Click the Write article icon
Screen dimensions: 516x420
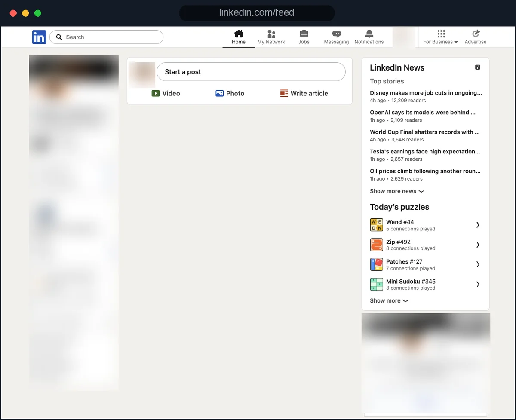[x=284, y=93]
